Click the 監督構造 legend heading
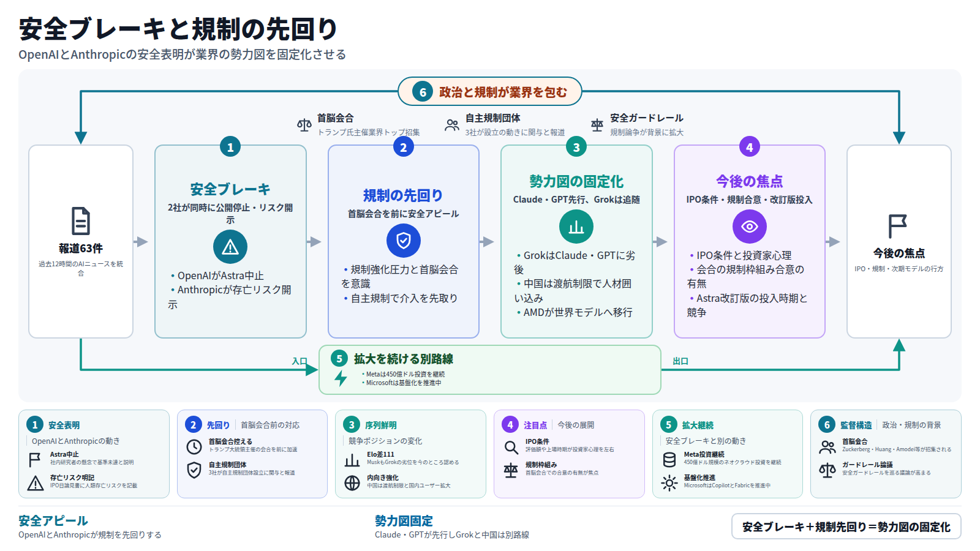Screen dimensions: 980x551 (x=856, y=425)
